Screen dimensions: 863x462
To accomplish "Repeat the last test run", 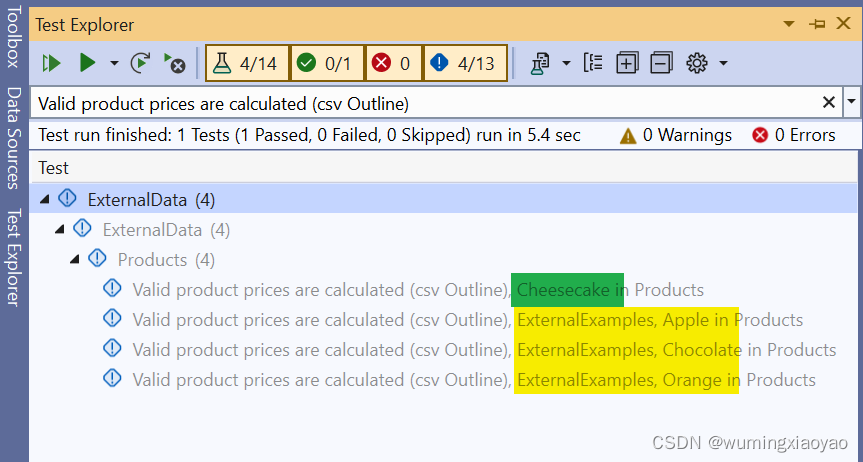I will click(140, 63).
